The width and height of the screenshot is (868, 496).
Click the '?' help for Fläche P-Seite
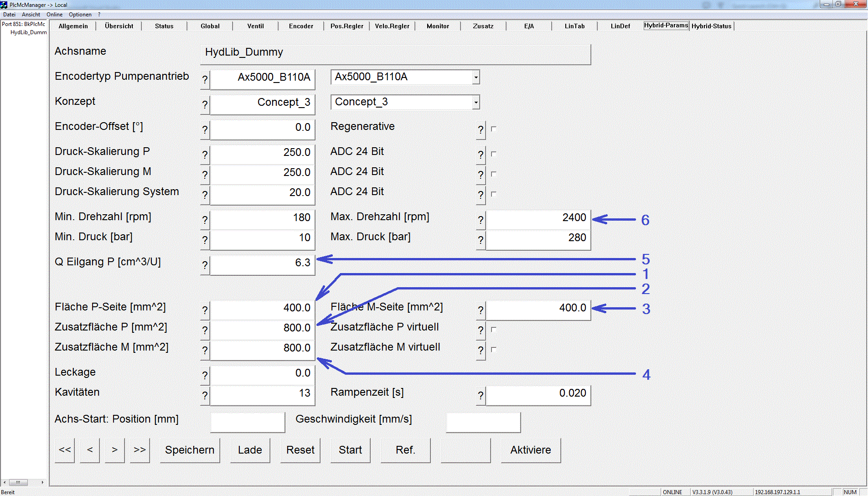[x=205, y=310]
